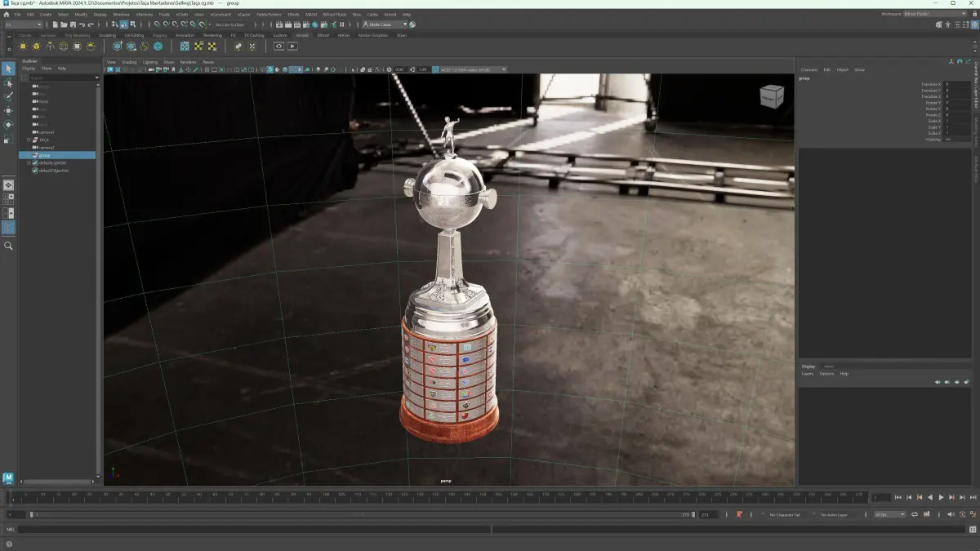Click Render current frame clapper icon

(288, 24)
